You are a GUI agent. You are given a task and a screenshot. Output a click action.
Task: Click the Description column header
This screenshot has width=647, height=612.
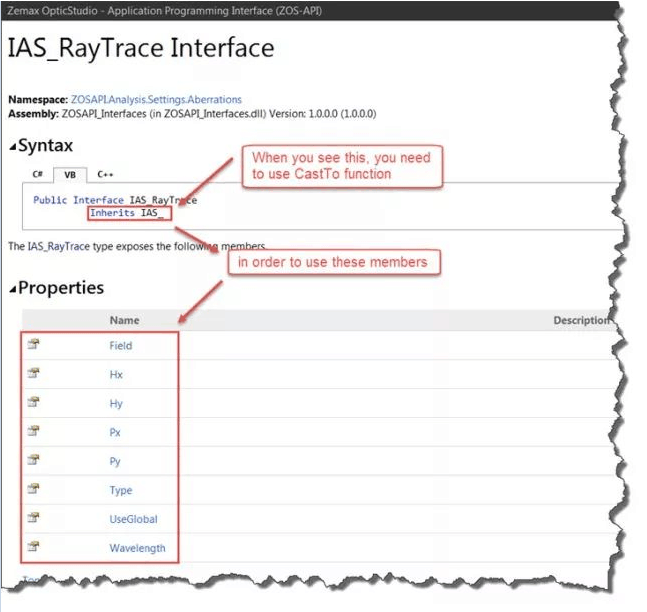point(581,320)
